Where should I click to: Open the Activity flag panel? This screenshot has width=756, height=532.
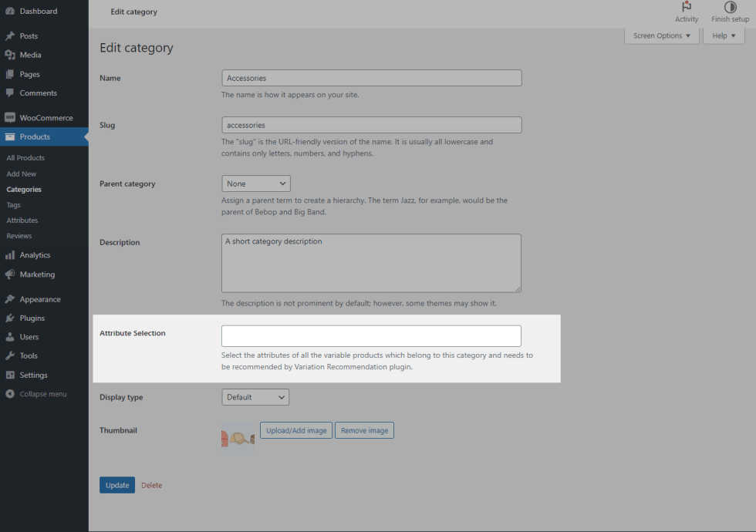point(686,12)
